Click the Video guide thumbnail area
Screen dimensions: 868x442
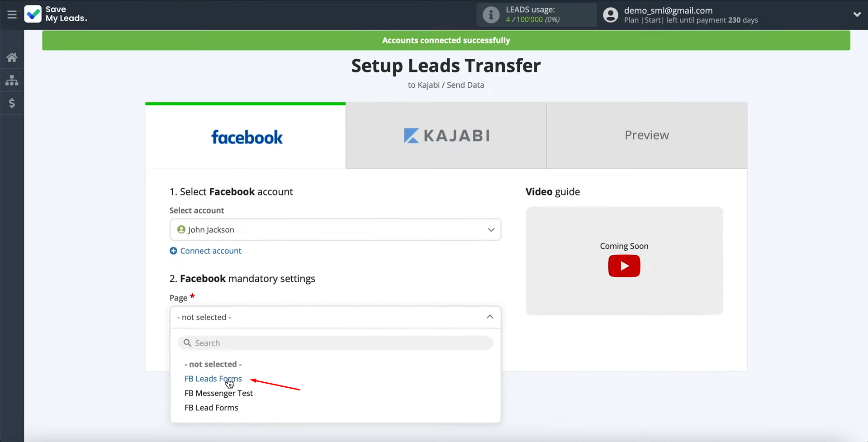(624, 261)
